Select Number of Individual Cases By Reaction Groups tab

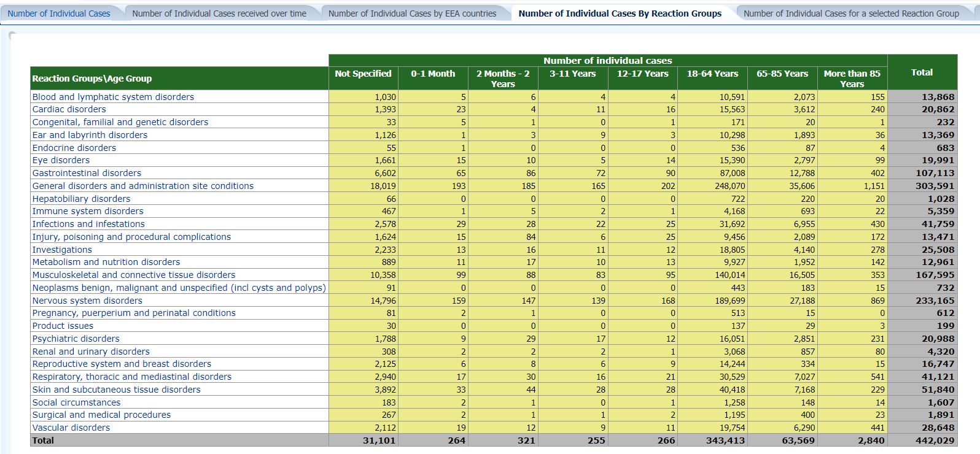pos(620,13)
